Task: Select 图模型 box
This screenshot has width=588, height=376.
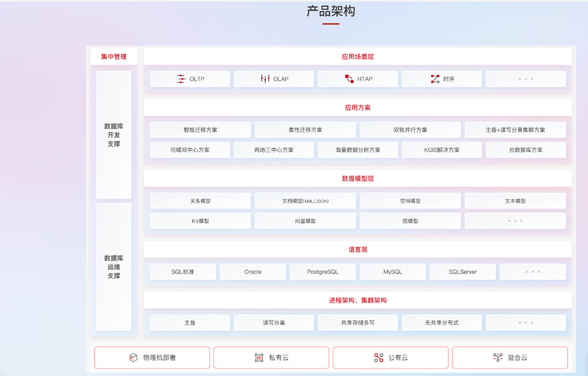Action: click(410, 221)
